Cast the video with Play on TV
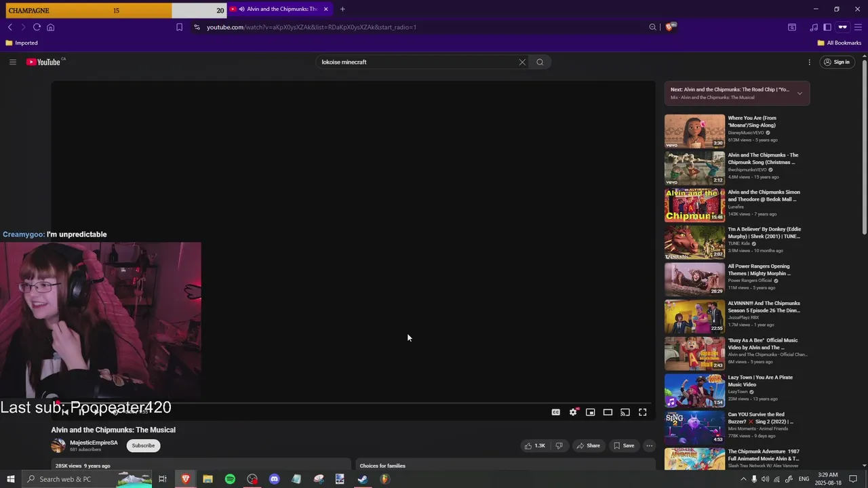 coord(625,412)
